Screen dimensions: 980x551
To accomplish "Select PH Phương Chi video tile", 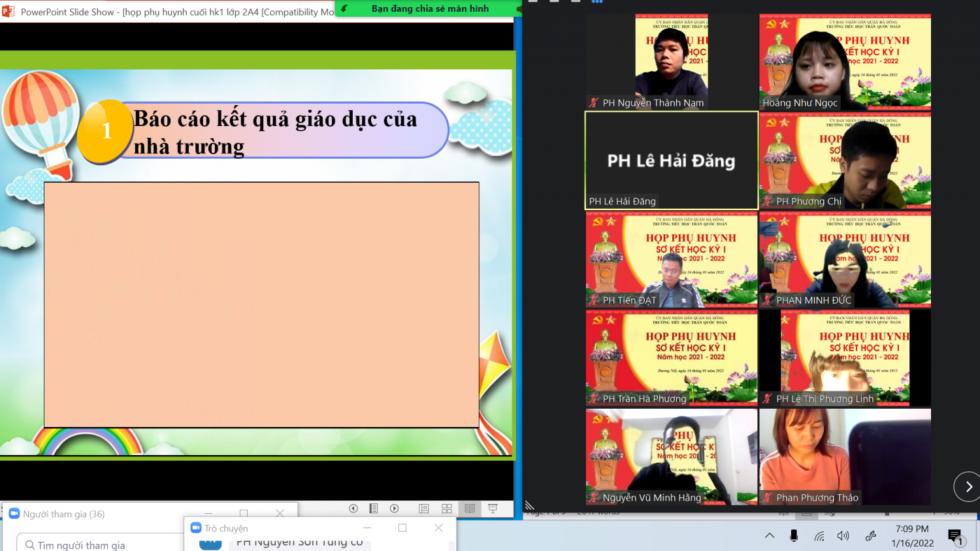I will click(845, 161).
